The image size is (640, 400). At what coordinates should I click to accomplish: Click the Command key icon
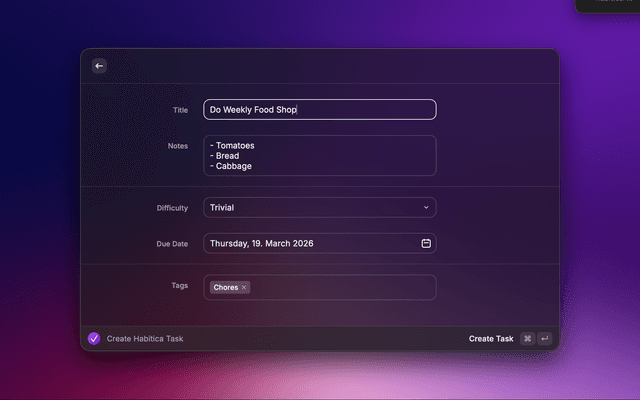pyautogui.click(x=528, y=339)
